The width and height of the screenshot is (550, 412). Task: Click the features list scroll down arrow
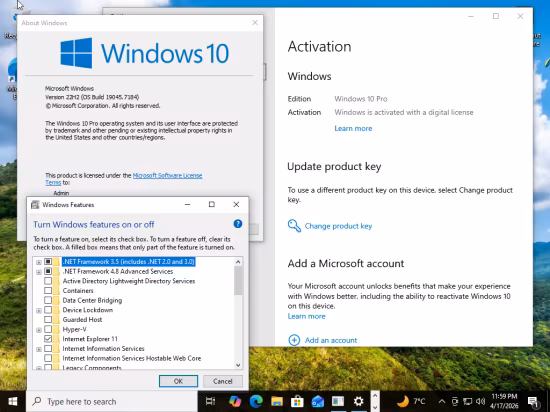point(238,365)
